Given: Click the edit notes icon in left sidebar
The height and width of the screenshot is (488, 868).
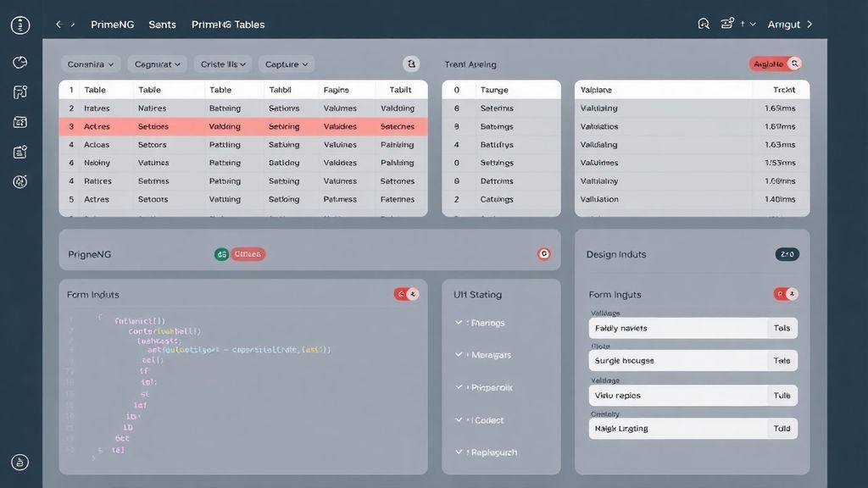Looking at the screenshot, I should click(19, 152).
